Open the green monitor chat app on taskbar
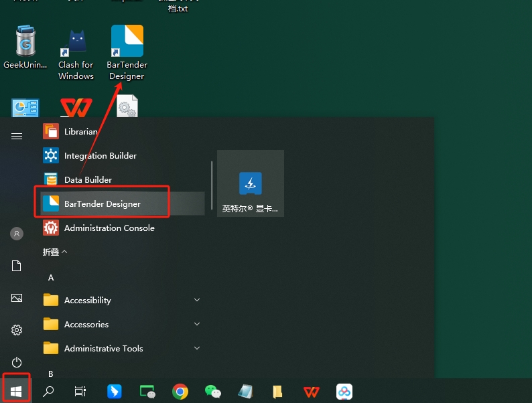Viewport: 532px width, 403px height. [x=147, y=392]
